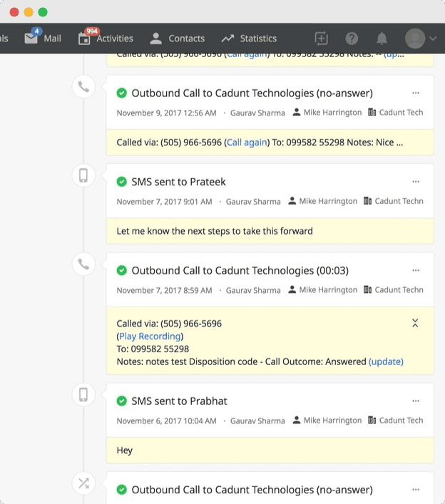445x504 pixels.
Task: Open Mike Harrington on November 9 call
Action: tap(327, 113)
